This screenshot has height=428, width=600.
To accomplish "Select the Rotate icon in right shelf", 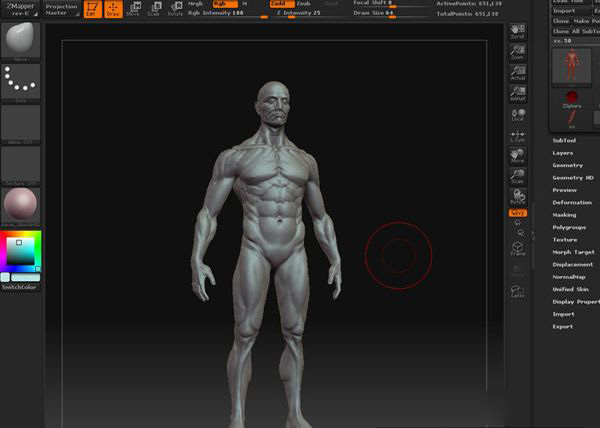I will [x=518, y=196].
